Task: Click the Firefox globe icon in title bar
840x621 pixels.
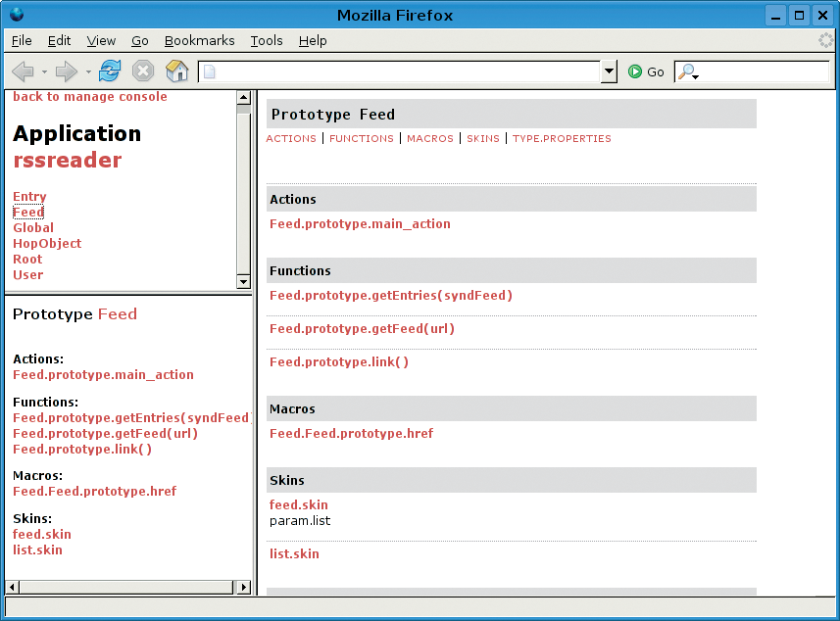Action: 17,14
